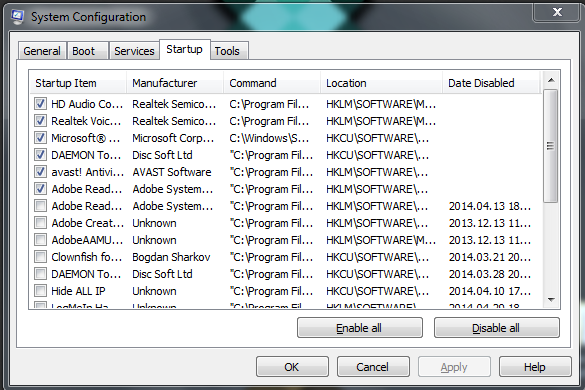
Task: Select the Startup tab
Action: point(184,49)
